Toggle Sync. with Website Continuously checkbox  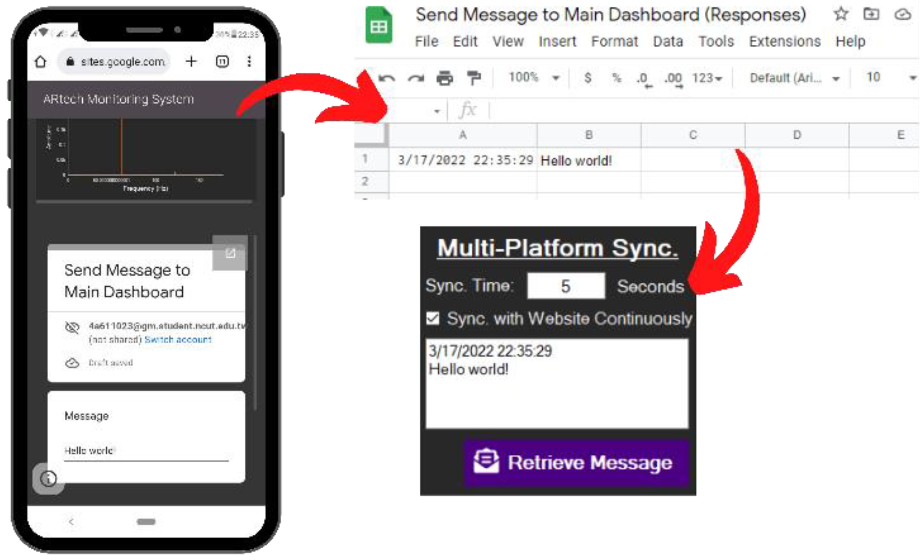(x=433, y=319)
